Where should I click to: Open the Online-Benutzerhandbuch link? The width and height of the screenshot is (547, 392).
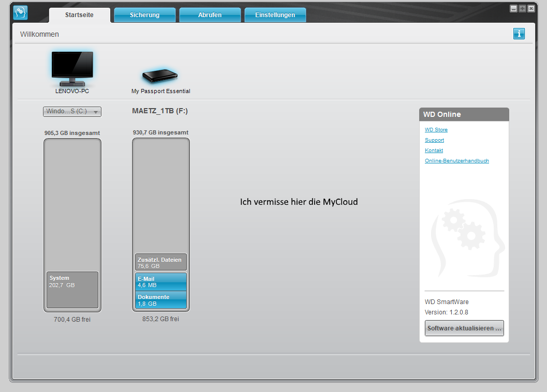456,161
